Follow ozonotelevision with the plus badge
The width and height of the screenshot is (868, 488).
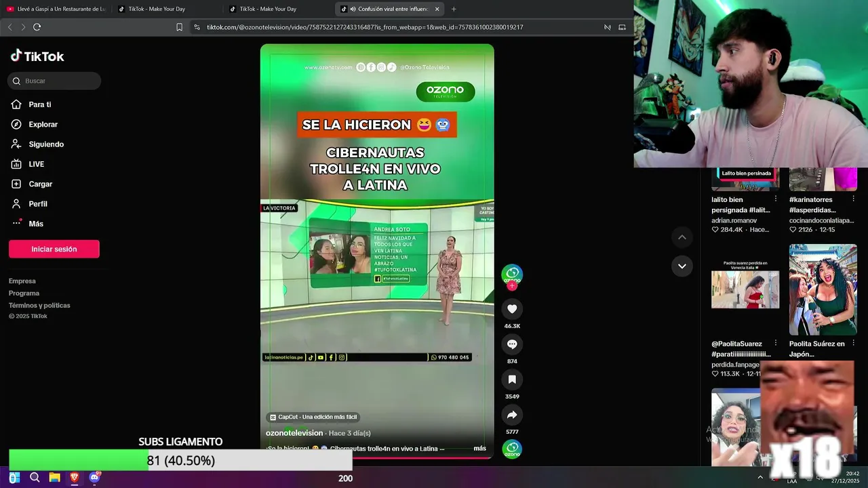[512, 286]
